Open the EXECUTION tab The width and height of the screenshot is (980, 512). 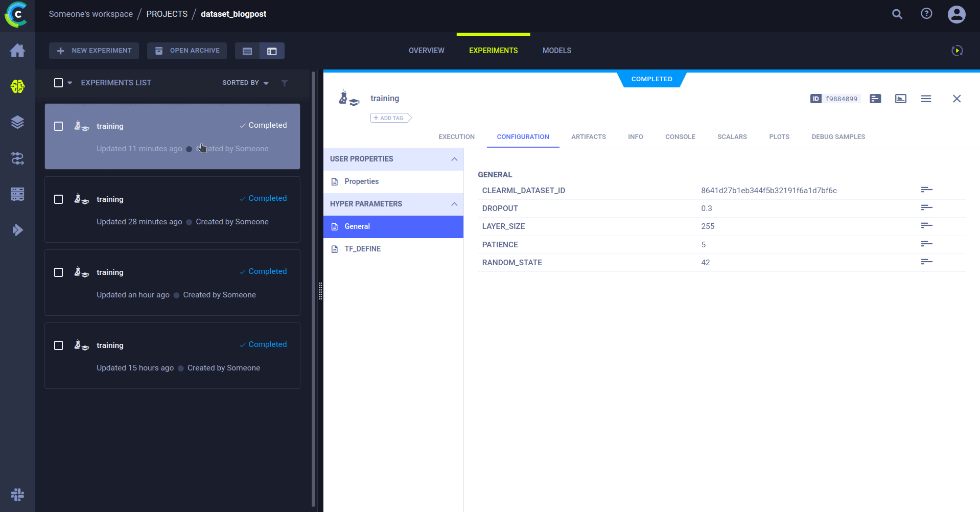coord(456,137)
